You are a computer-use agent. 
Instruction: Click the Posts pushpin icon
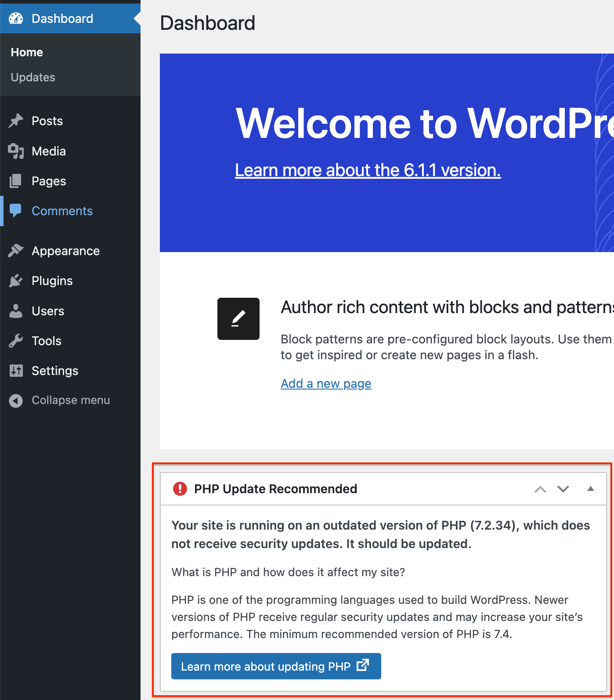tap(16, 121)
